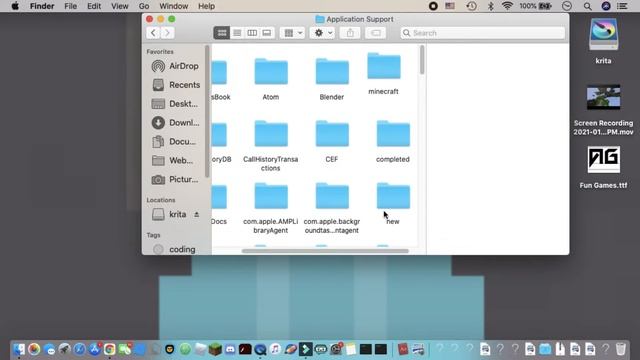Viewport: 640px width, 360px height.
Task: Open the Bluetooth menu bar icon
Action: pos(491,6)
